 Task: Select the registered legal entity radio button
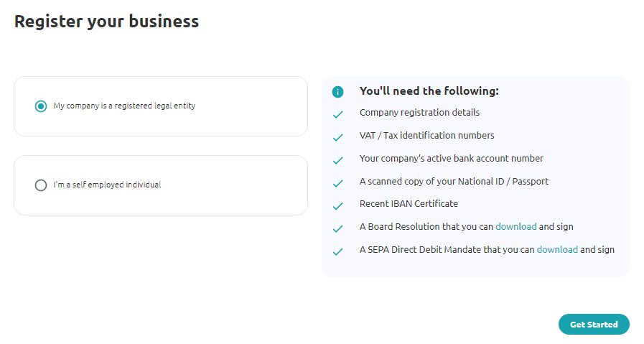coord(41,106)
